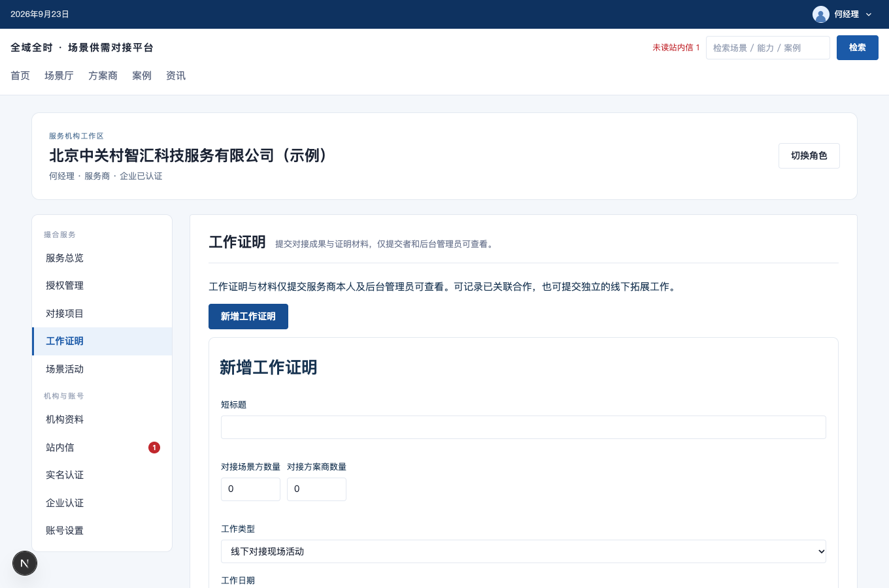The width and height of the screenshot is (889, 588).
Task: Select the 对接方案商数量 number field
Action: [316, 489]
